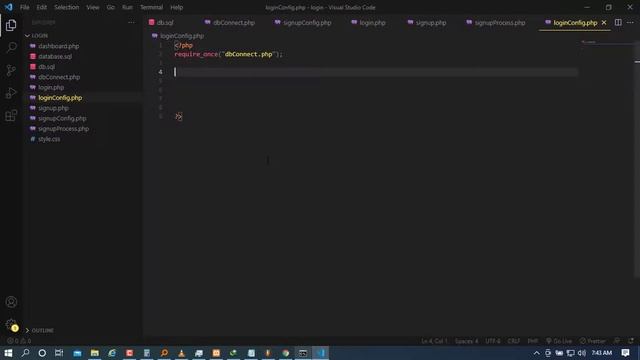Start Go Live server from status bar

pyautogui.click(x=559, y=341)
